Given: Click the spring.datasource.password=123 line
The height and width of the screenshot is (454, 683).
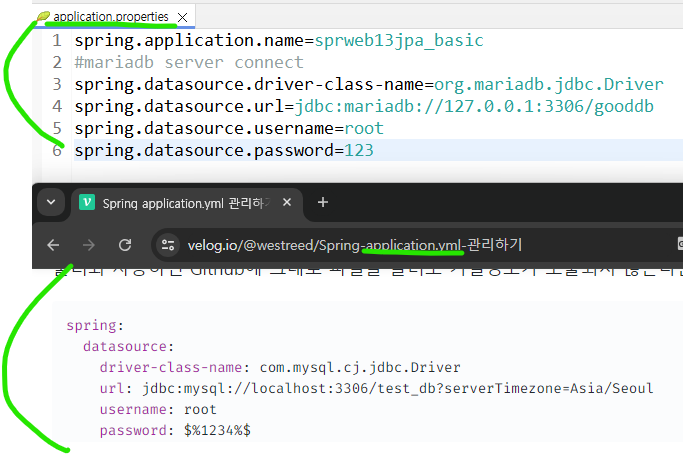Looking at the screenshot, I should pos(224,151).
